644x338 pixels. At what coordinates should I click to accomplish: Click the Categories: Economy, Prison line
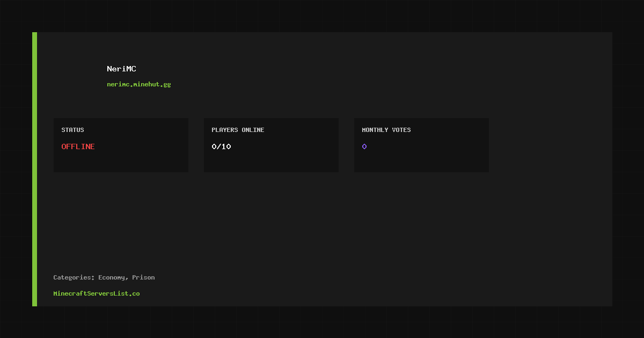(x=104, y=277)
